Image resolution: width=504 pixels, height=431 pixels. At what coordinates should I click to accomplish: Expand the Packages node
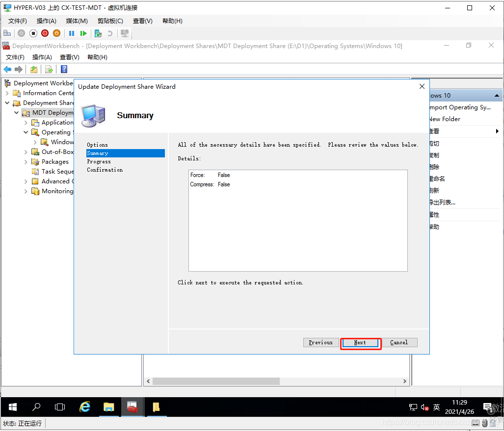[26, 162]
